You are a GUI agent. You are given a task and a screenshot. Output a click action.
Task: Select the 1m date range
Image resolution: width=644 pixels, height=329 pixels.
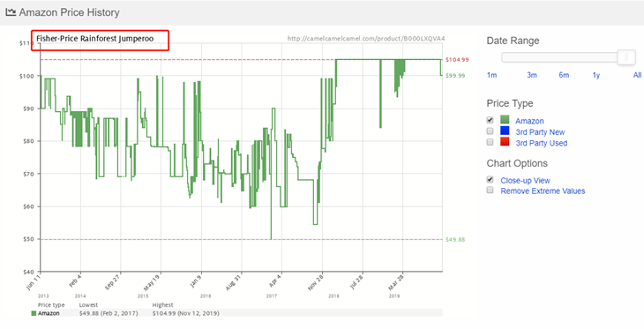[491, 75]
